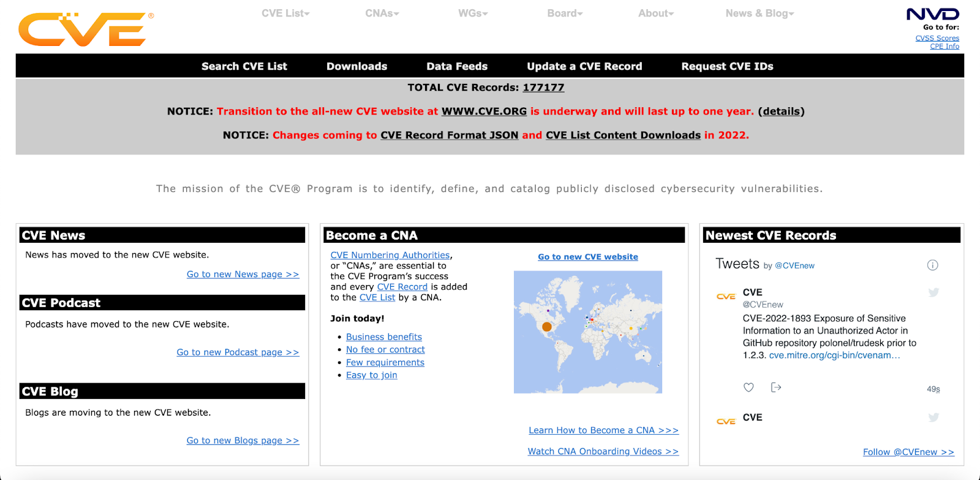Open the CNA world map image
Viewport: 980px width, 480px height.
click(588, 332)
